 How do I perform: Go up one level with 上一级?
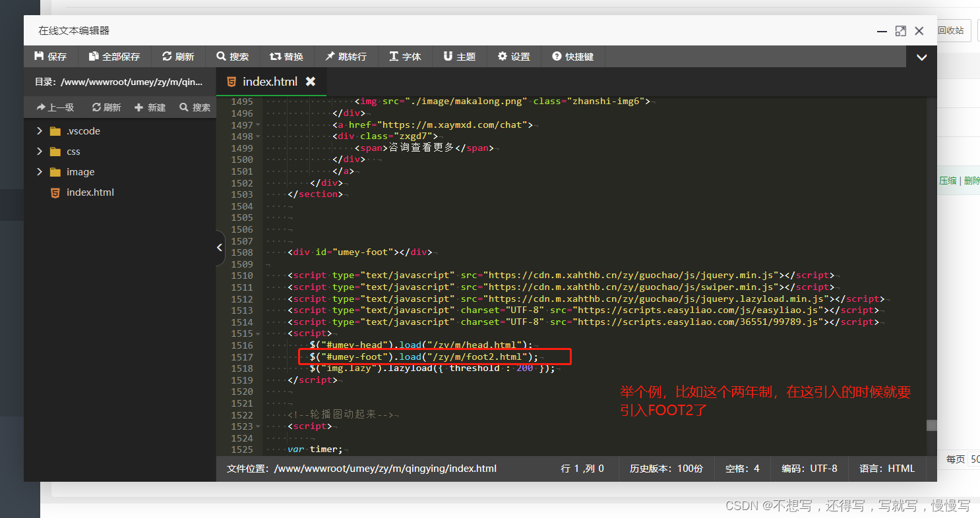55,107
